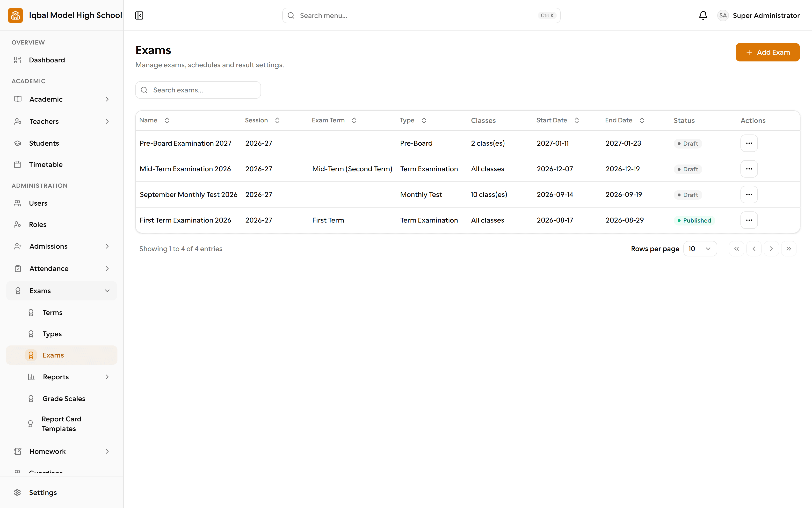This screenshot has height=508, width=812.
Task: Expand the Reports submenu chevron
Action: tap(107, 377)
